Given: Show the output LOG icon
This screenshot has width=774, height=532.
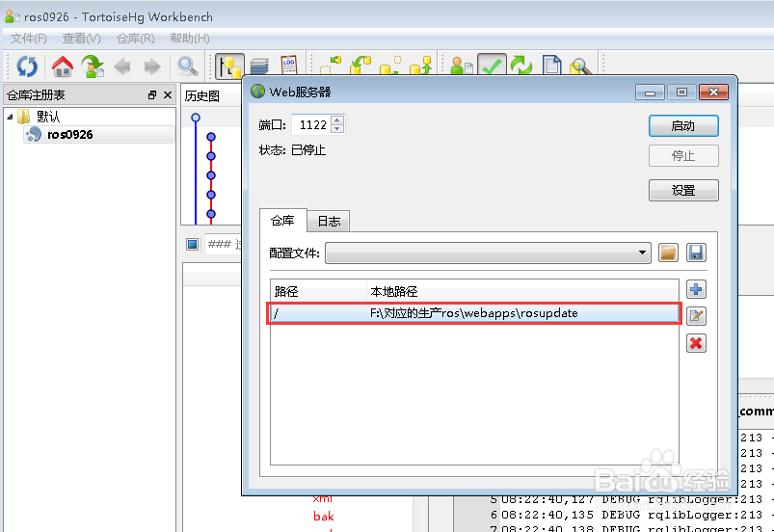Looking at the screenshot, I should click(289, 66).
